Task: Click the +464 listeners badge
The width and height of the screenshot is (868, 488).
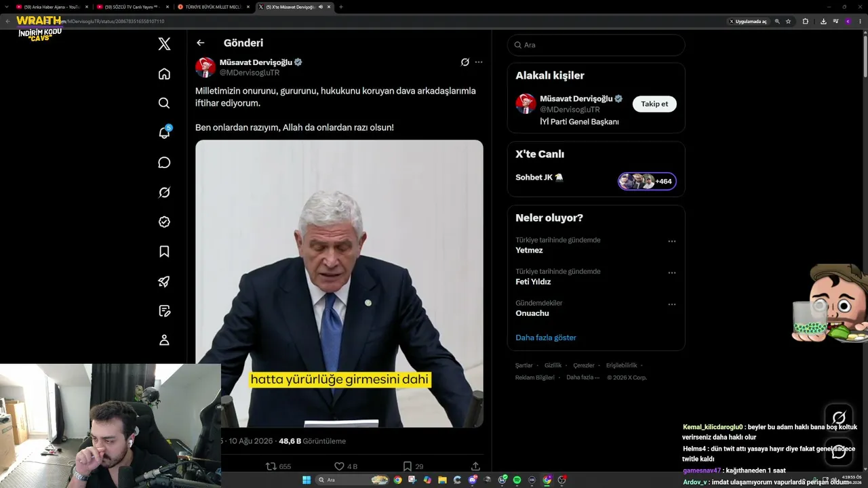Action: tap(647, 181)
